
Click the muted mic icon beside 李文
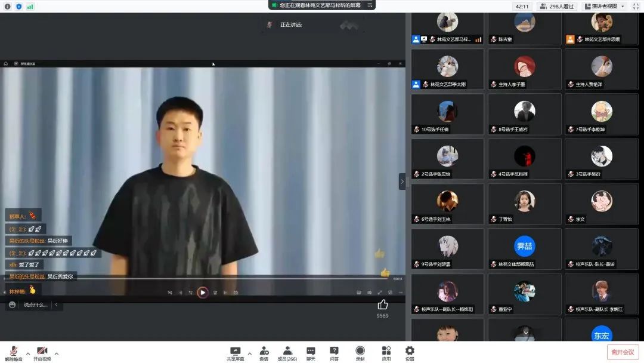point(571,219)
